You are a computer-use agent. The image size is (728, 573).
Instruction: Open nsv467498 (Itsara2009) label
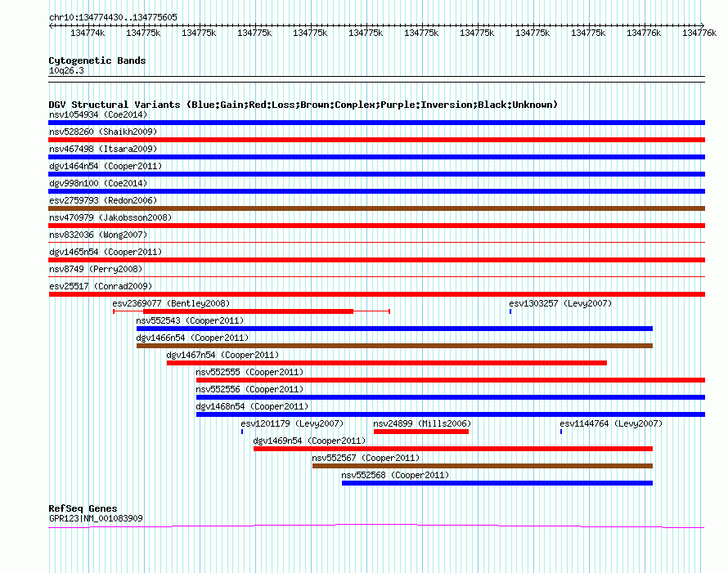point(103,149)
